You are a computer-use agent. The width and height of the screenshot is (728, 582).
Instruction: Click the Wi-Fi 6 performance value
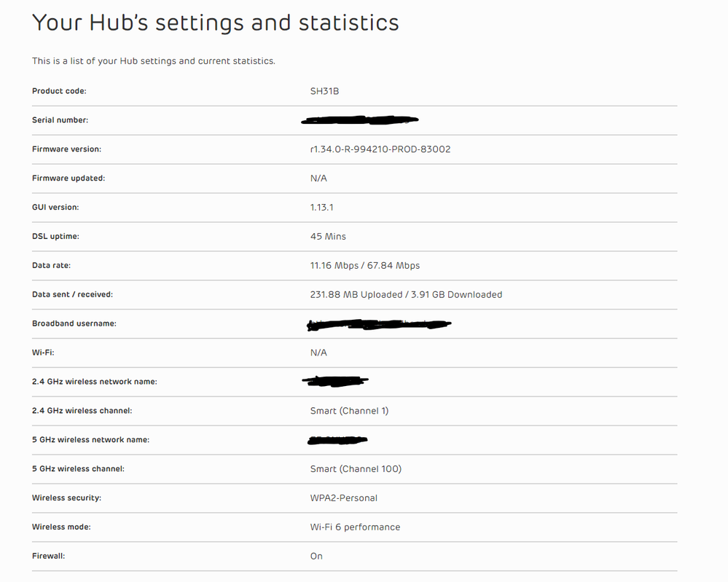[x=355, y=527]
